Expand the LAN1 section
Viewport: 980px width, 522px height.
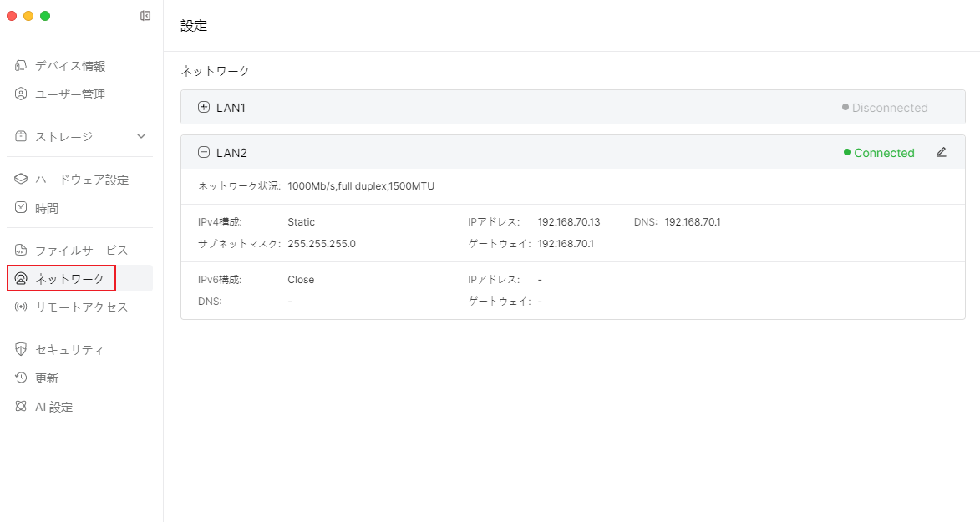pos(204,108)
